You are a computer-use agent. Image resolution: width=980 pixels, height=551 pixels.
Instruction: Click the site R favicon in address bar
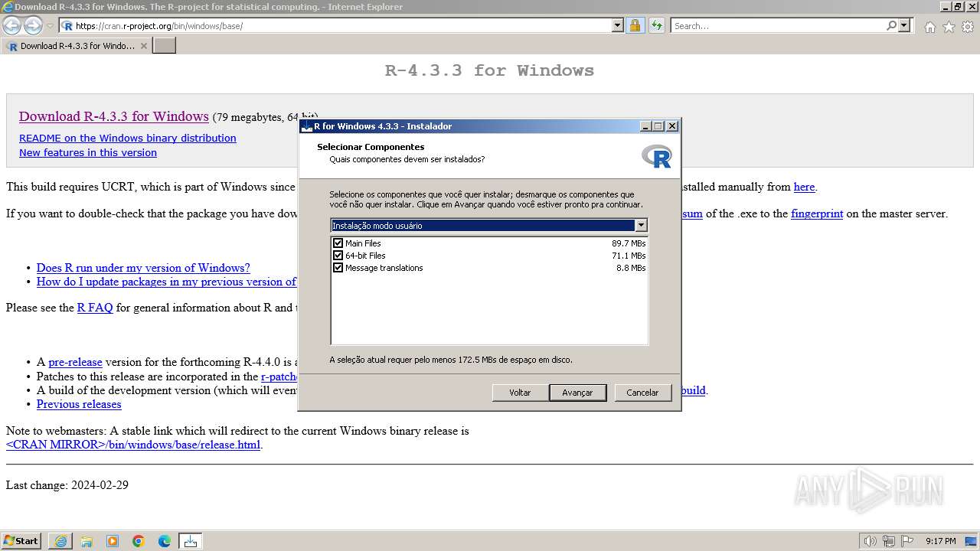tap(67, 26)
